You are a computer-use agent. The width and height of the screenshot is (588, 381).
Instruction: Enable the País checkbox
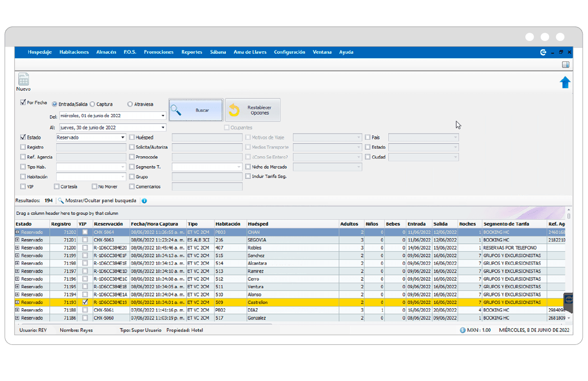368,137
